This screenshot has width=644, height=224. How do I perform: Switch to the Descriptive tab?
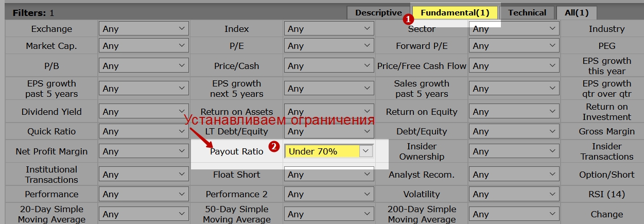pyautogui.click(x=378, y=13)
